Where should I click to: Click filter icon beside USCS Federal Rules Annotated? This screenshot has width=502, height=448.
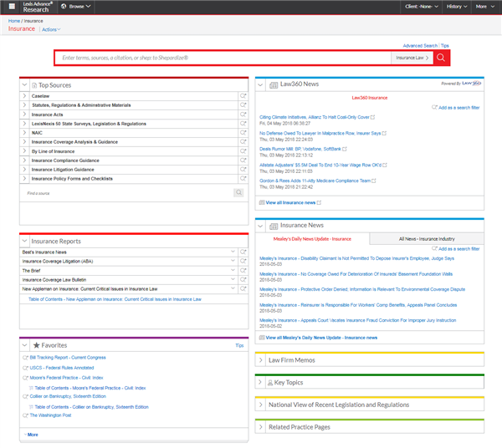[25, 368]
